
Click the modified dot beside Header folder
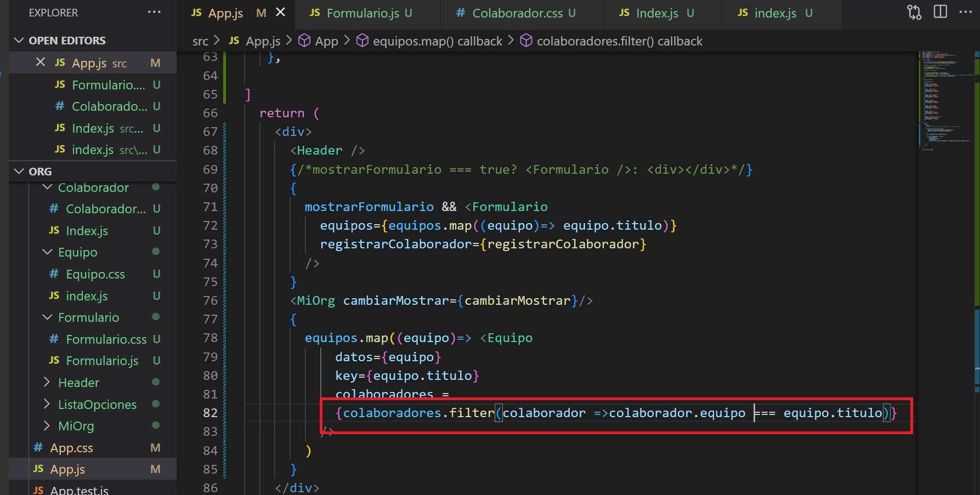pyautogui.click(x=156, y=382)
